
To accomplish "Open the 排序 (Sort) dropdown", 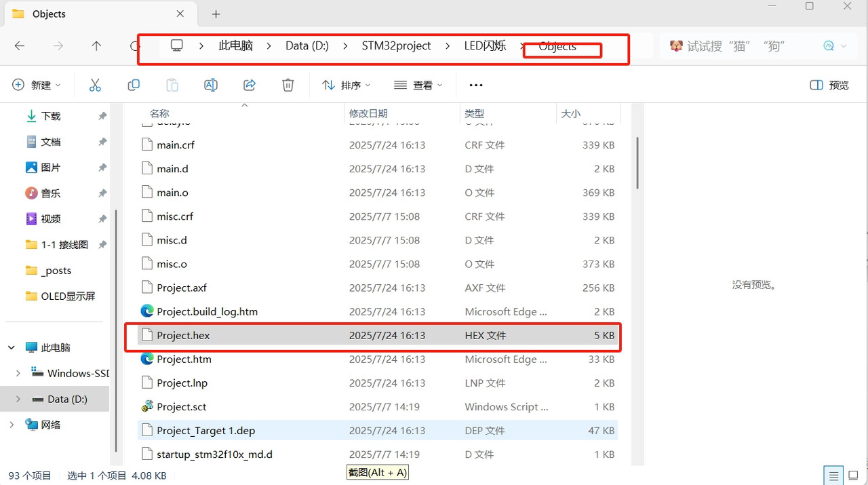I will pos(347,85).
